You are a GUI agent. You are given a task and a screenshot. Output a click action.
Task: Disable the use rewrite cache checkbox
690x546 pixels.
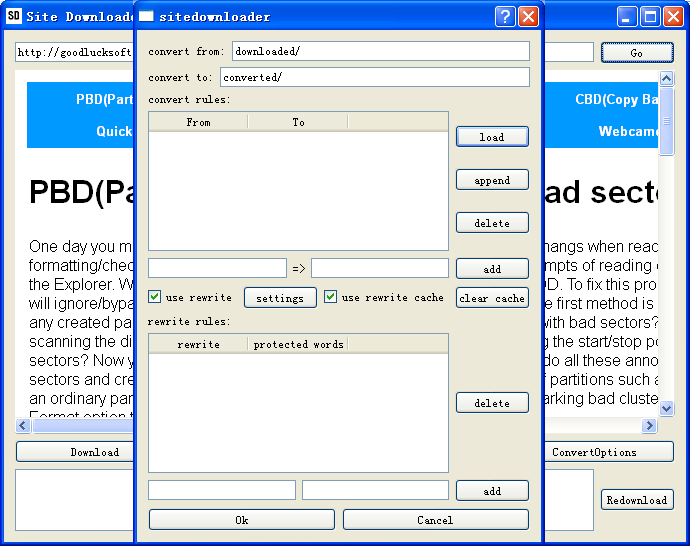[331, 297]
